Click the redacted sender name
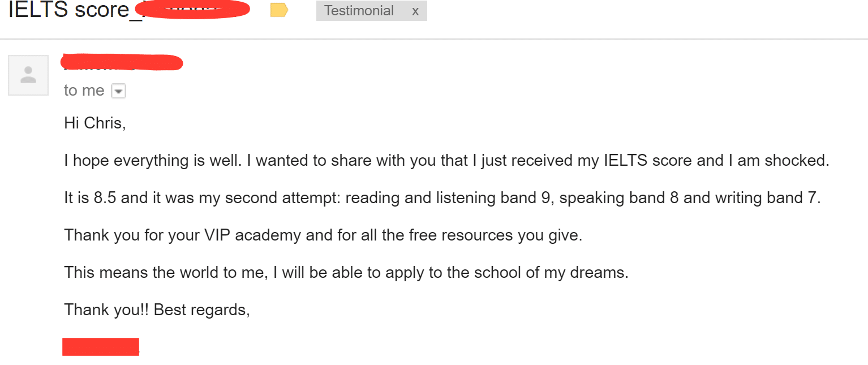 122,62
